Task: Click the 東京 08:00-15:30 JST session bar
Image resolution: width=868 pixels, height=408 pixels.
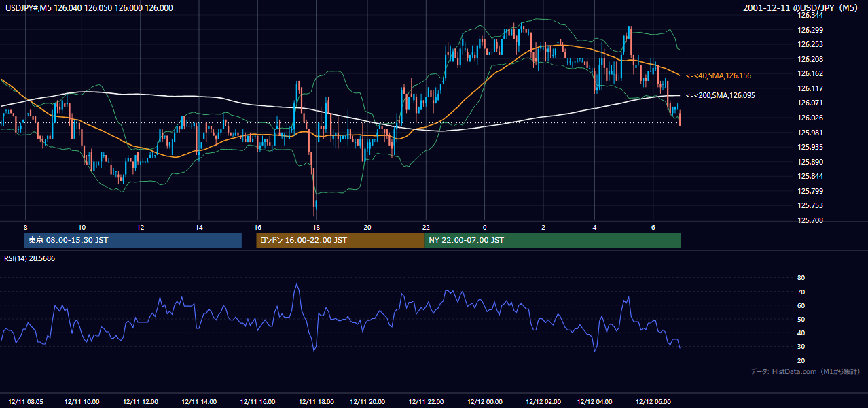Action: (x=133, y=240)
